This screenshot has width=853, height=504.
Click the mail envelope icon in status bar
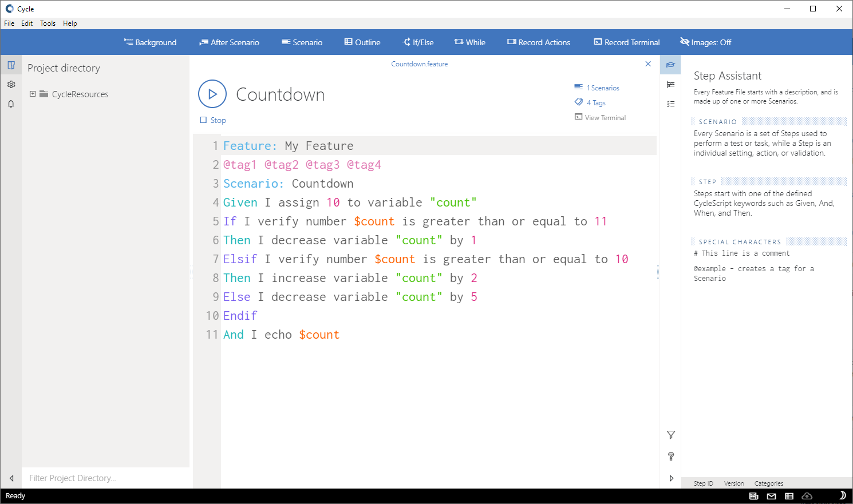(x=771, y=496)
